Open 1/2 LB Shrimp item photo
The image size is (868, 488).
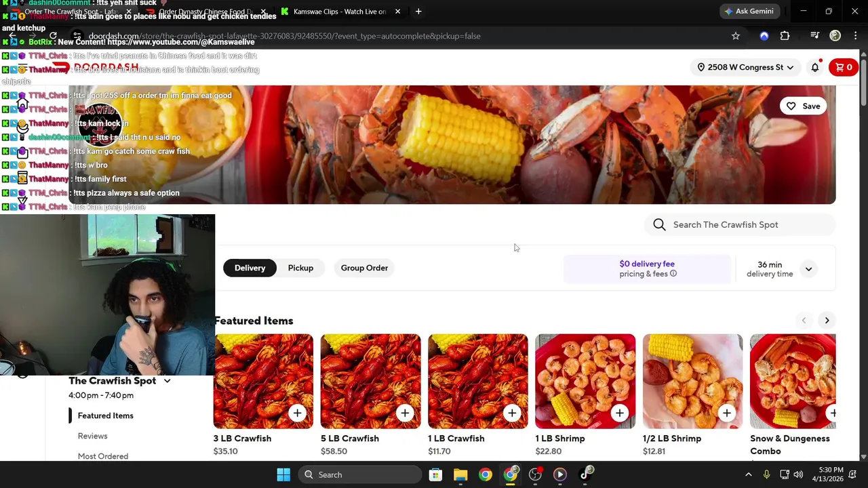coord(692,381)
